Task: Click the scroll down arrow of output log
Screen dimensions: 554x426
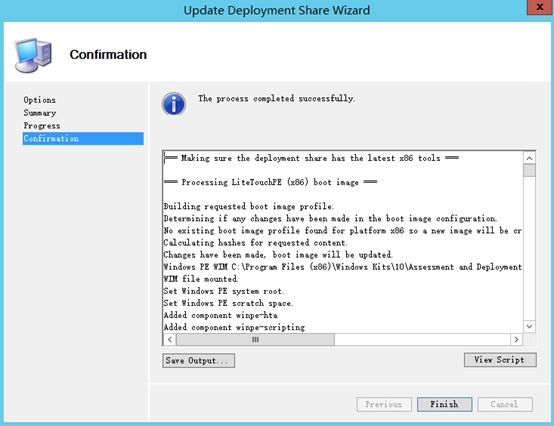Action: click(x=529, y=326)
